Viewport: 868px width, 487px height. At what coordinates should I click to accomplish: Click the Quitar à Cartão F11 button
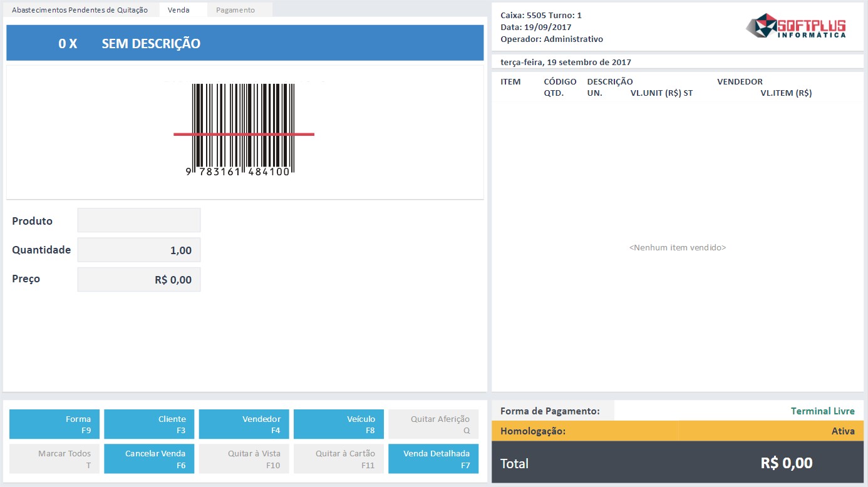pyautogui.click(x=339, y=459)
